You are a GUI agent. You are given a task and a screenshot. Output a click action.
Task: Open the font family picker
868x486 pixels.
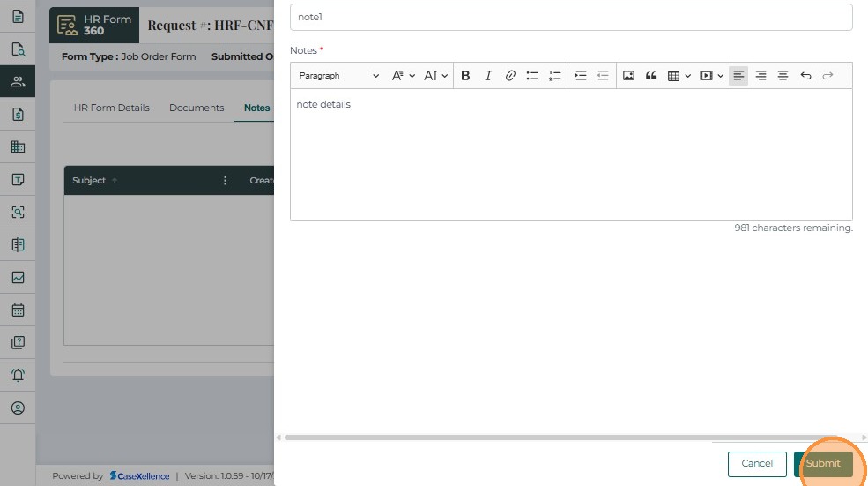[403, 75]
